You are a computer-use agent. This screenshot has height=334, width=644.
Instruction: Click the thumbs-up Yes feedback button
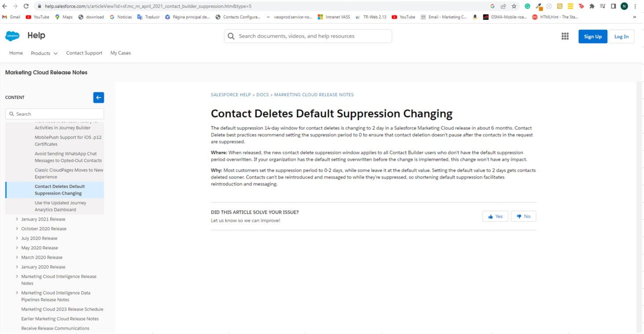[495, 217]
